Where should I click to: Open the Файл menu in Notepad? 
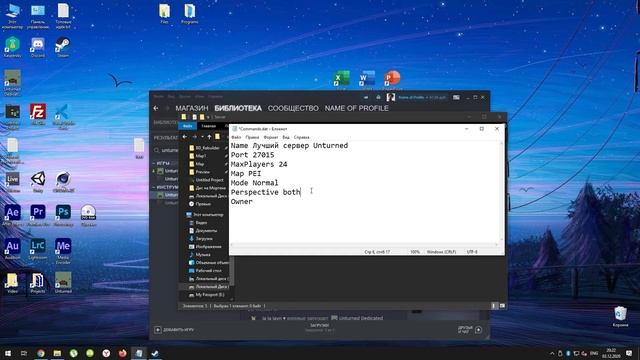(x=236, y=137)
